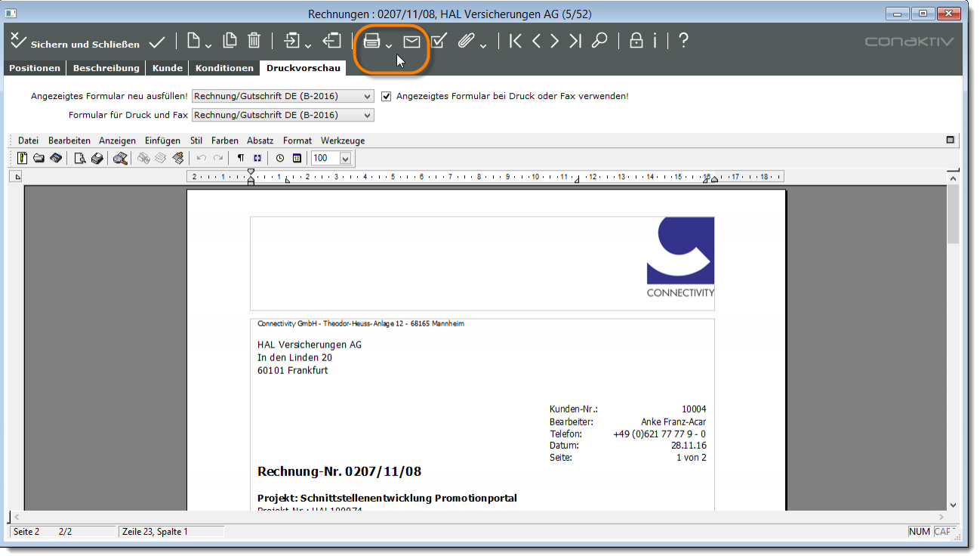This screenshot has height=559, width=980.
Task: Jump to first record arrow
Action: pos(515,41)
